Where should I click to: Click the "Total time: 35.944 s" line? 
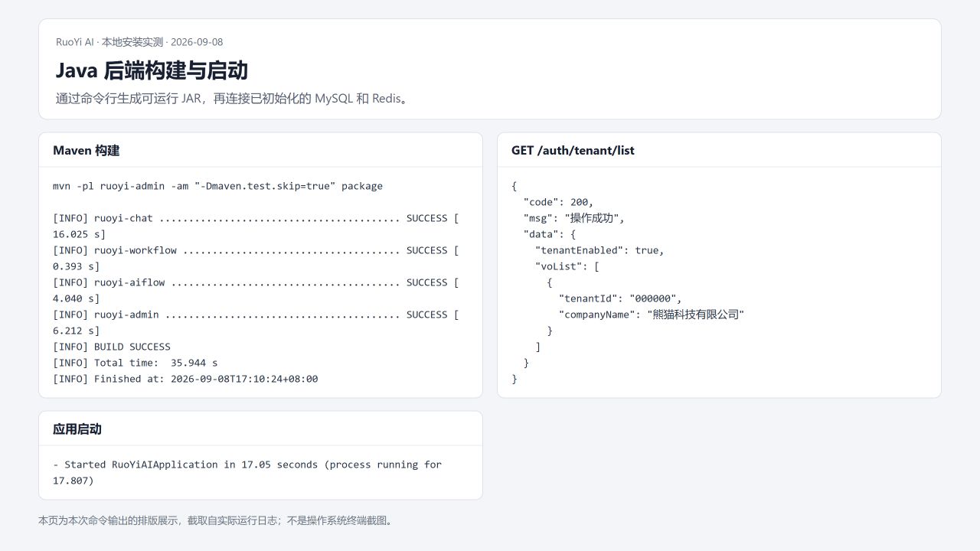click(136, 363)
